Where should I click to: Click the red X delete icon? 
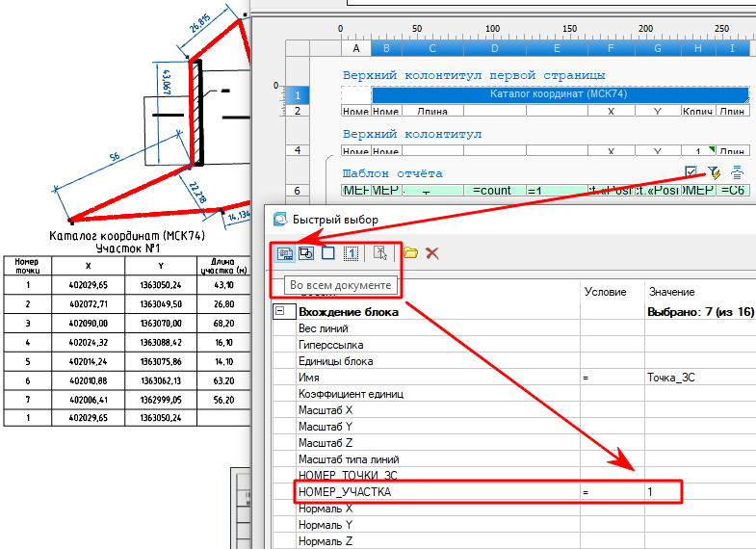click(432, 253)
